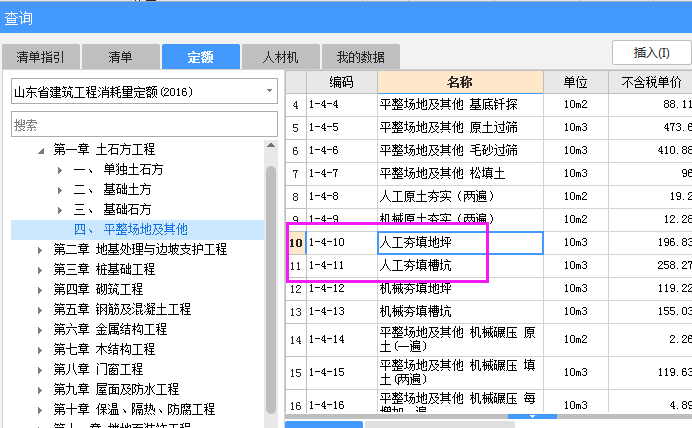Expand 第九章 屋面及防水工程 node
This screenshot has height=428, width=692.
click(40, 390)
